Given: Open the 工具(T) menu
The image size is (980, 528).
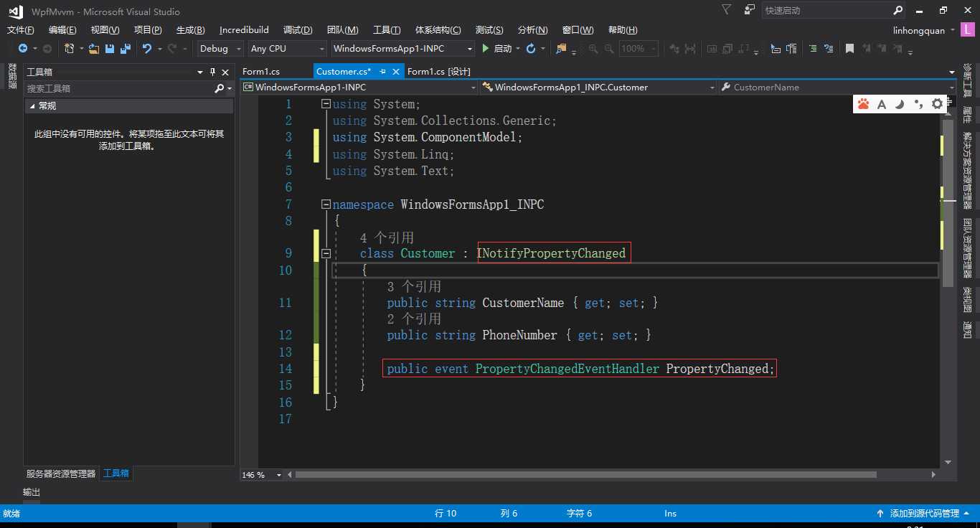Looking at the screenshot, I should [x=387, y=30].
